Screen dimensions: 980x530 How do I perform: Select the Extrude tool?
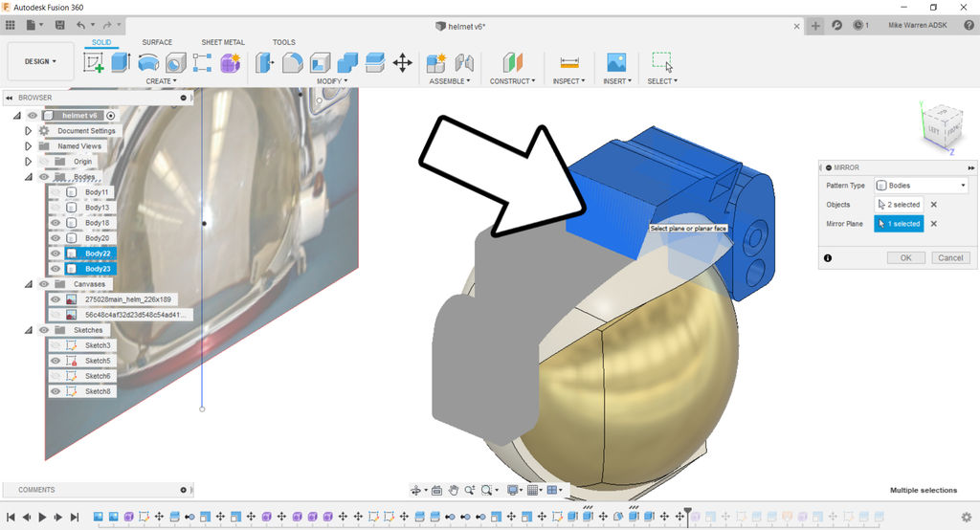pos(121,62)
